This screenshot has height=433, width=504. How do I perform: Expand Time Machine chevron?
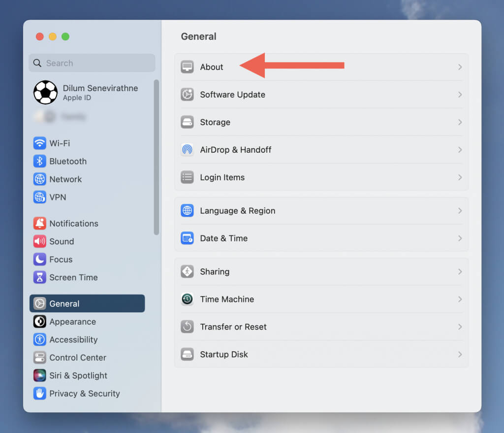(x=460, y=299)
